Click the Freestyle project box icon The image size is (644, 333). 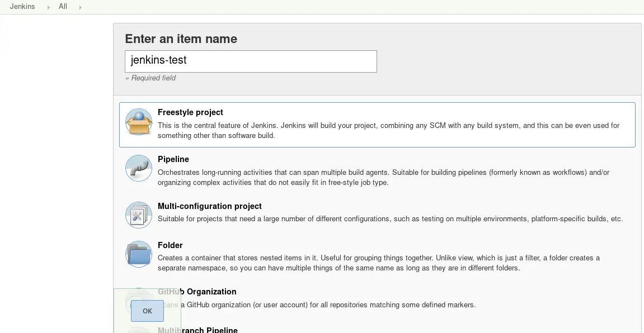pos(138,122)
